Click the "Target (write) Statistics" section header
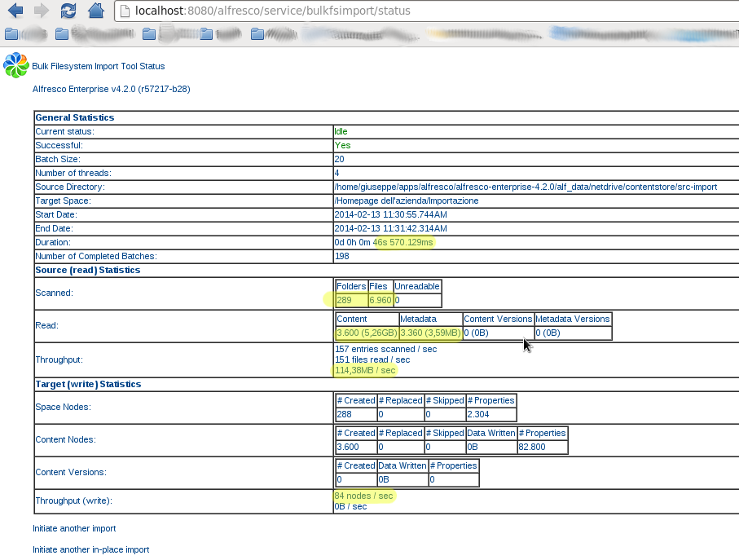The width and height of the screenshot is (739, 560). point(88,384)
